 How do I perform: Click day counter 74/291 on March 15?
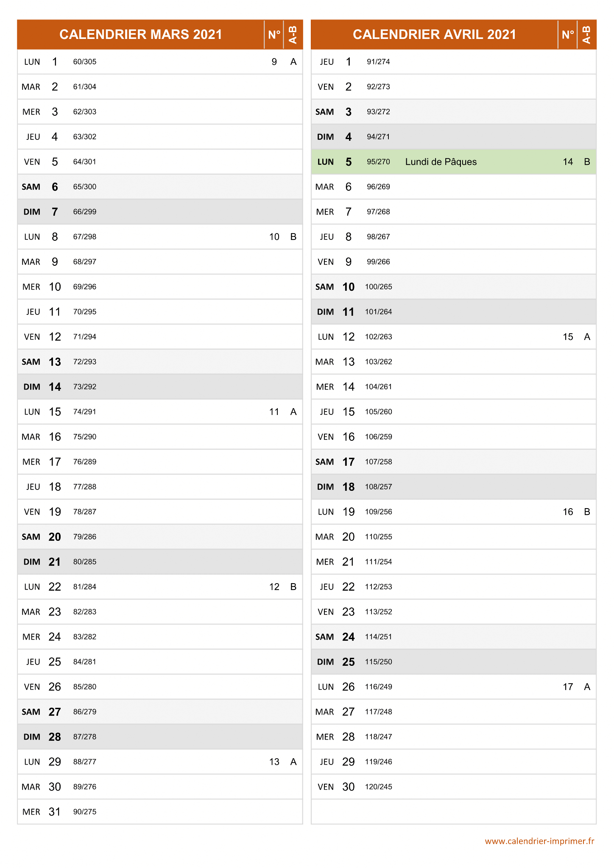click(85, 412)
